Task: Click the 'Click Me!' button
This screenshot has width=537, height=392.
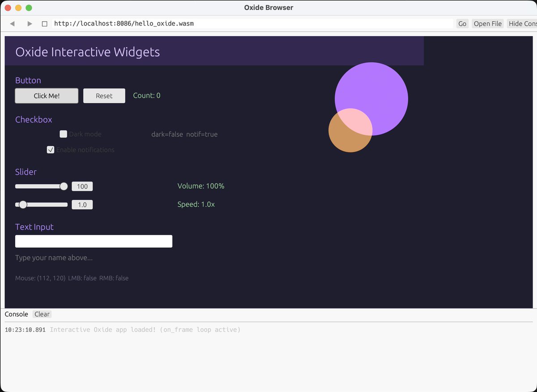Action: tap(47, 96)
